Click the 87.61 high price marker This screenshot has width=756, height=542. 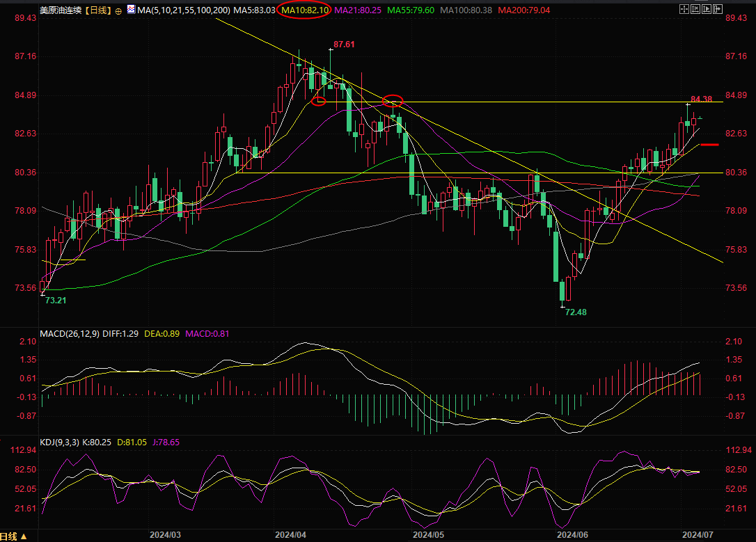[345, 45]
